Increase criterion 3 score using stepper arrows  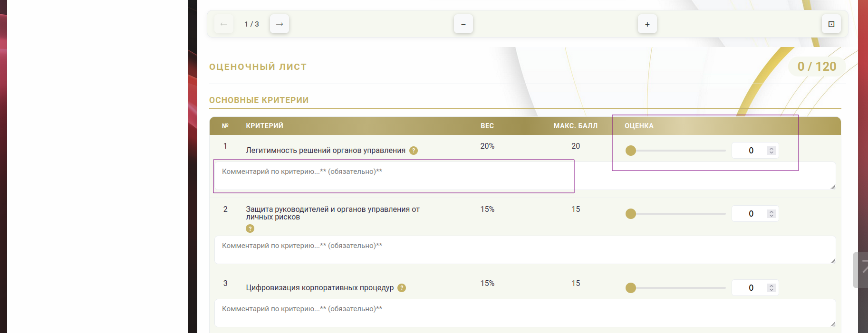tap(772, 285)
